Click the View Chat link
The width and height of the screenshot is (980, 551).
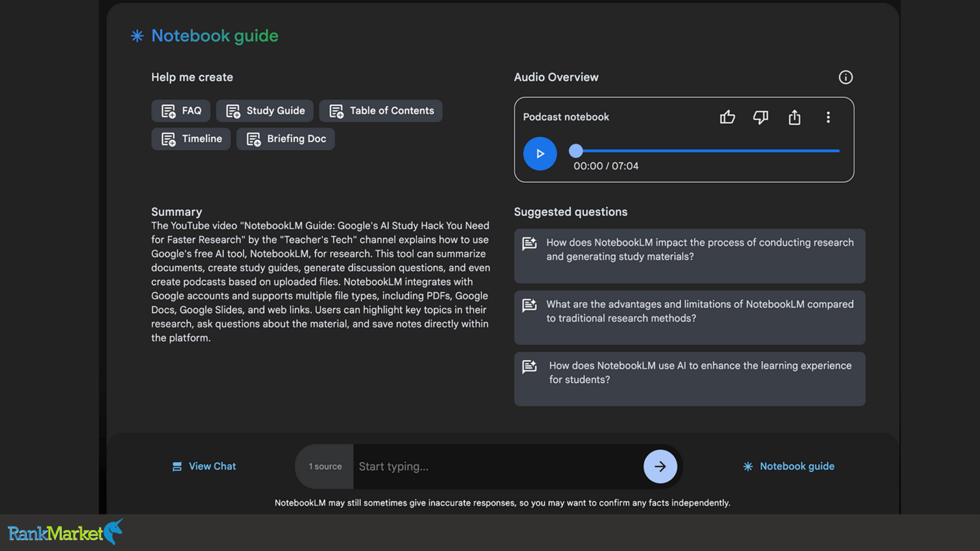click(204, 466)
